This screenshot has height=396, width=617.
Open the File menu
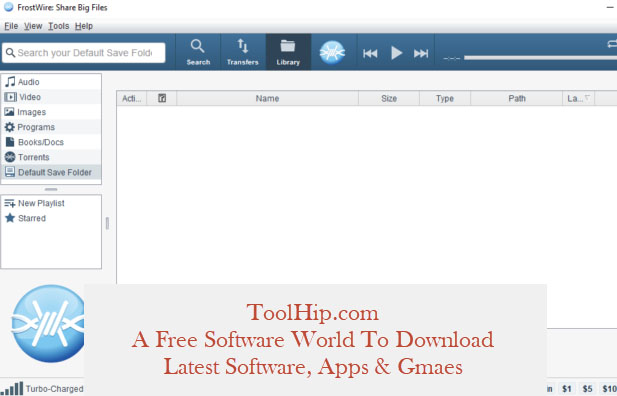pyautogui.click(x=11, y=26)
